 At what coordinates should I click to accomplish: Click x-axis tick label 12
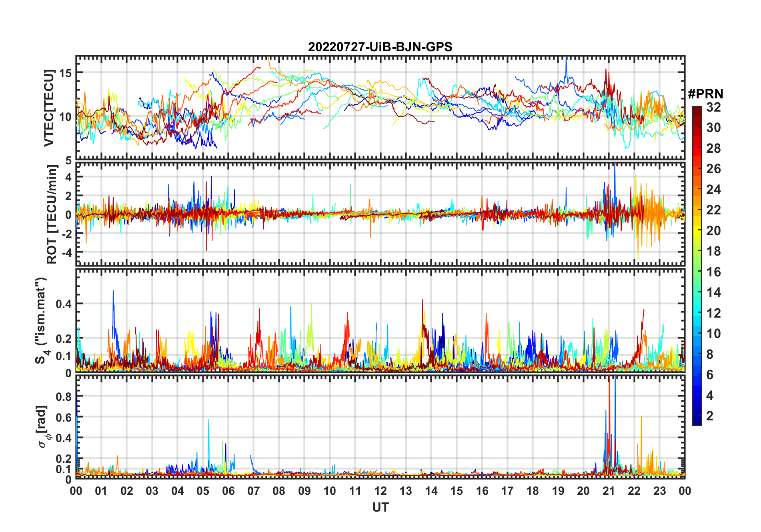(x=380, y=491)
